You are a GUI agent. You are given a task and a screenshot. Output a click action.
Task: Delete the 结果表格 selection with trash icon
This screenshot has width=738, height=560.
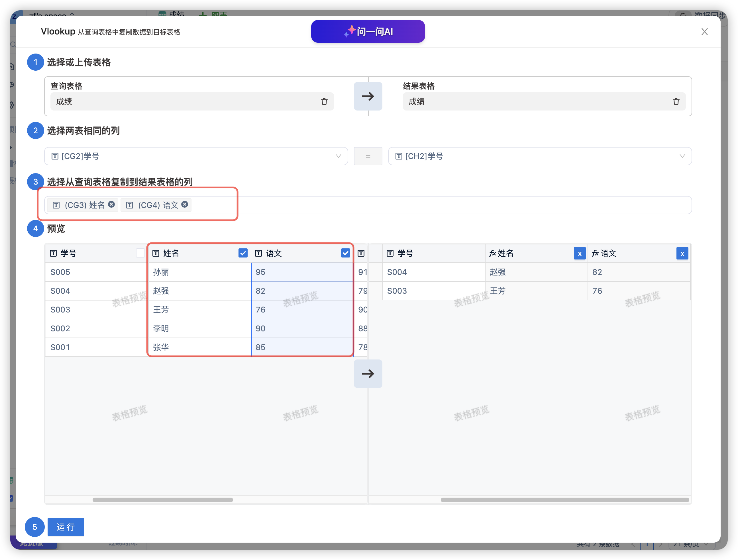pos(676,101)
